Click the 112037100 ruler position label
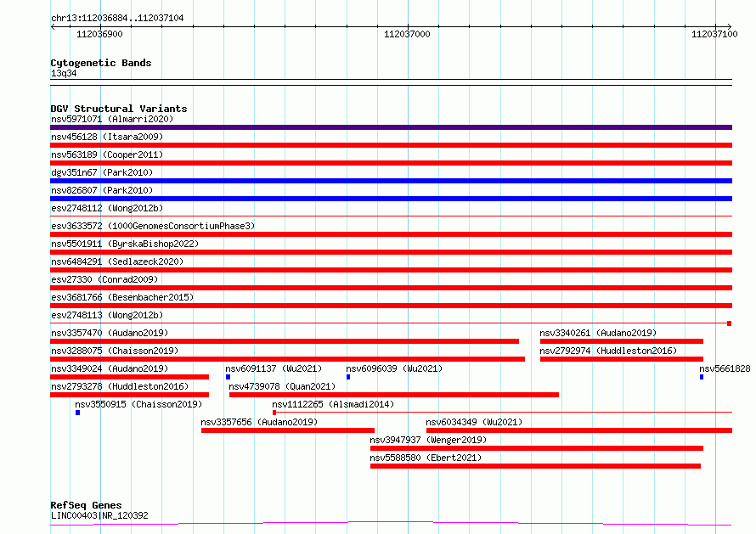The width and height of the screenshot is (756, 534). pyautogui.click(x=714, y=34)
